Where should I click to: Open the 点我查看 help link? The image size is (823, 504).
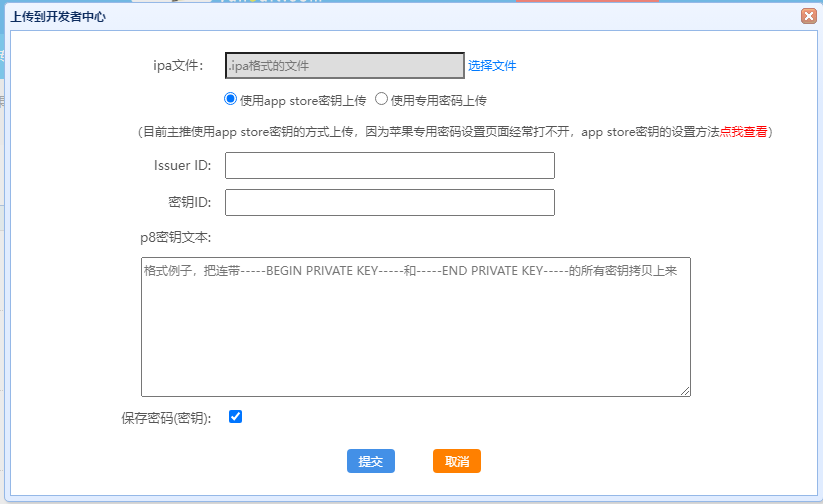[x=743, y=132]
